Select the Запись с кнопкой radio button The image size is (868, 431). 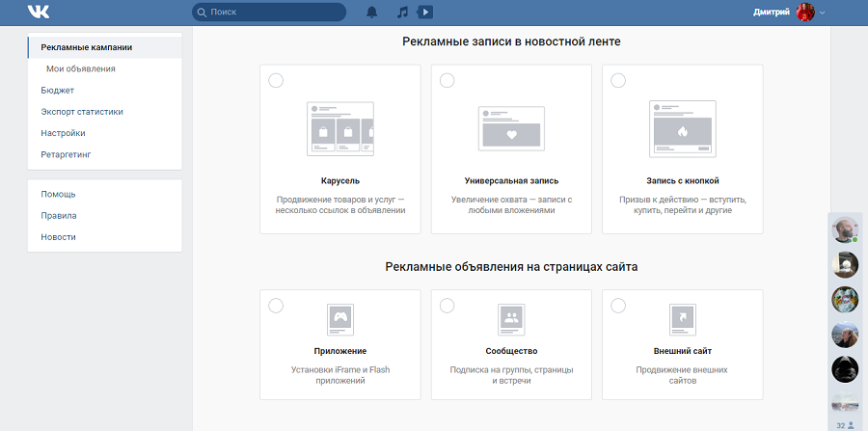pyautogui.click(x=618, y=80)
